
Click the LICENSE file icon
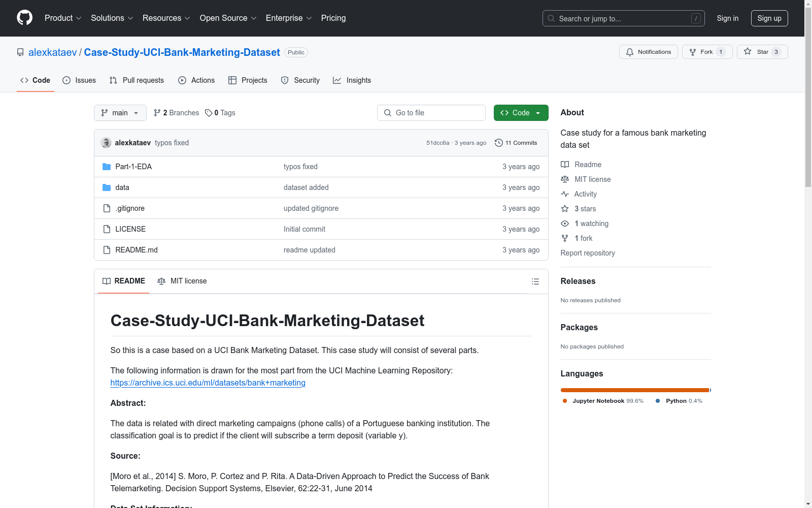pos(107,229)
